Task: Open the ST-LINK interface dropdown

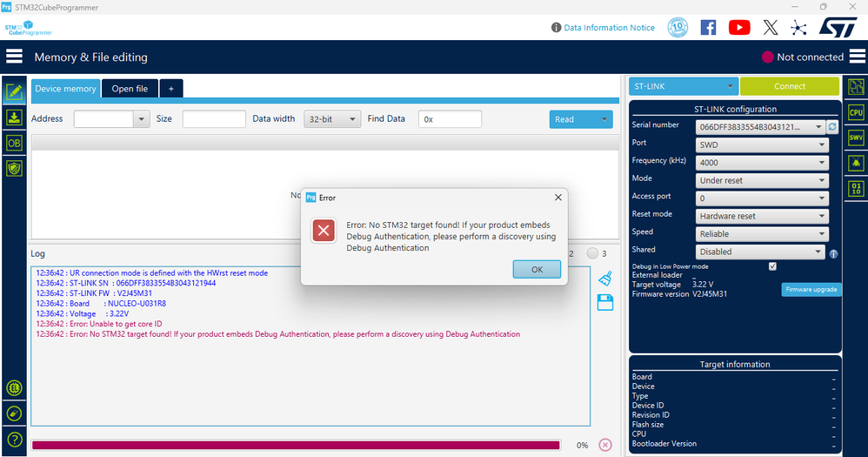Action: click(x=684, y=86)
